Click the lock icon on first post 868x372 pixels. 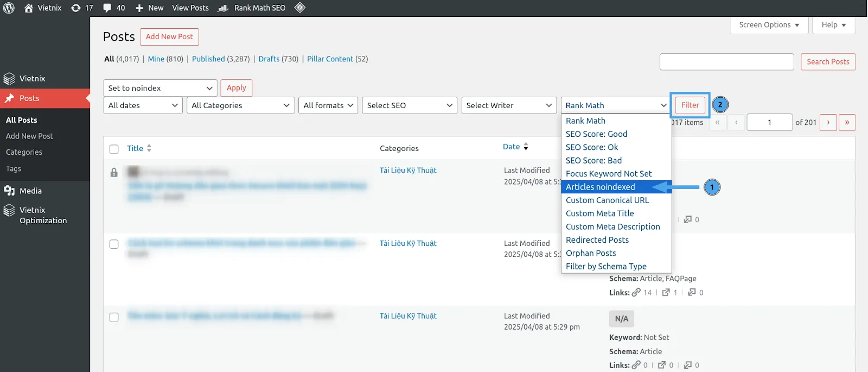click(114, 173)
